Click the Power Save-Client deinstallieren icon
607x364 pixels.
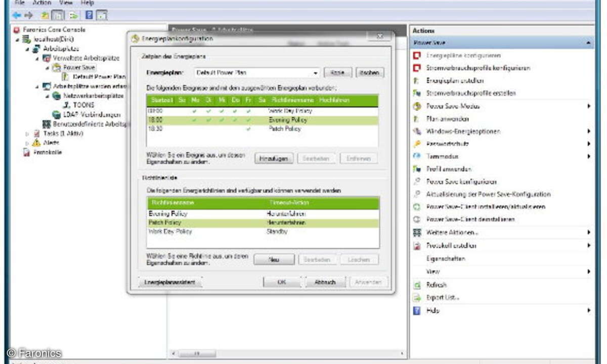tap(417, 219)
